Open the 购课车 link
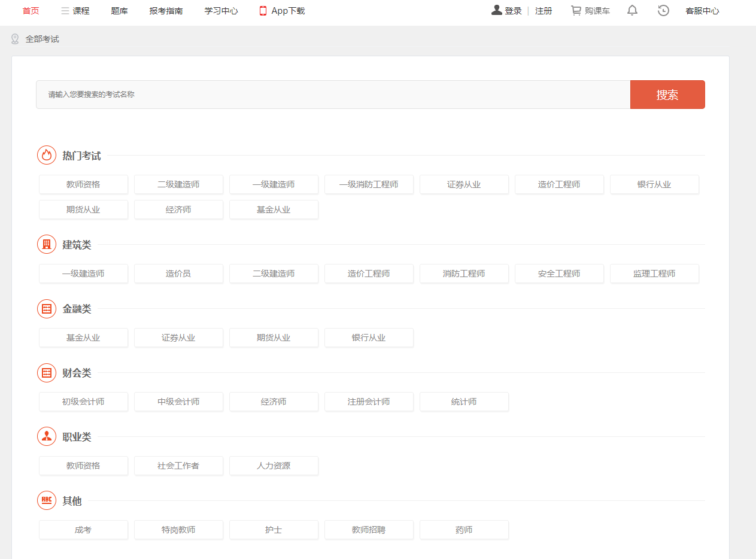756x559 pixels. [597, 11]
